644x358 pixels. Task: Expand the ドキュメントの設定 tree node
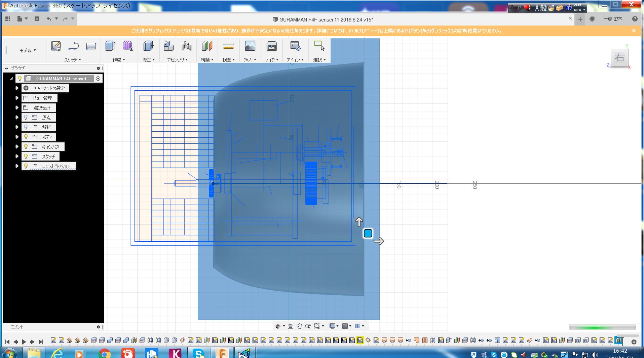(x=17, y=88)
